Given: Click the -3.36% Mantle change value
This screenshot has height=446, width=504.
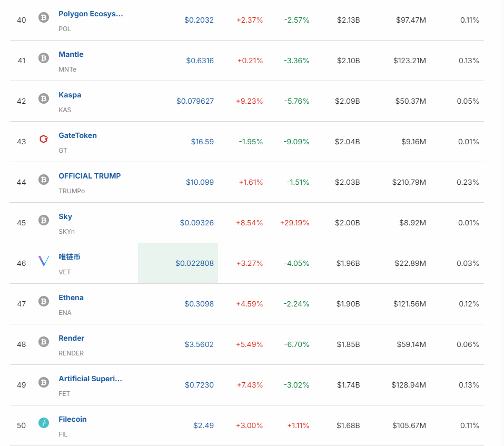Looking at the screenshot, I should coord(297,61).
